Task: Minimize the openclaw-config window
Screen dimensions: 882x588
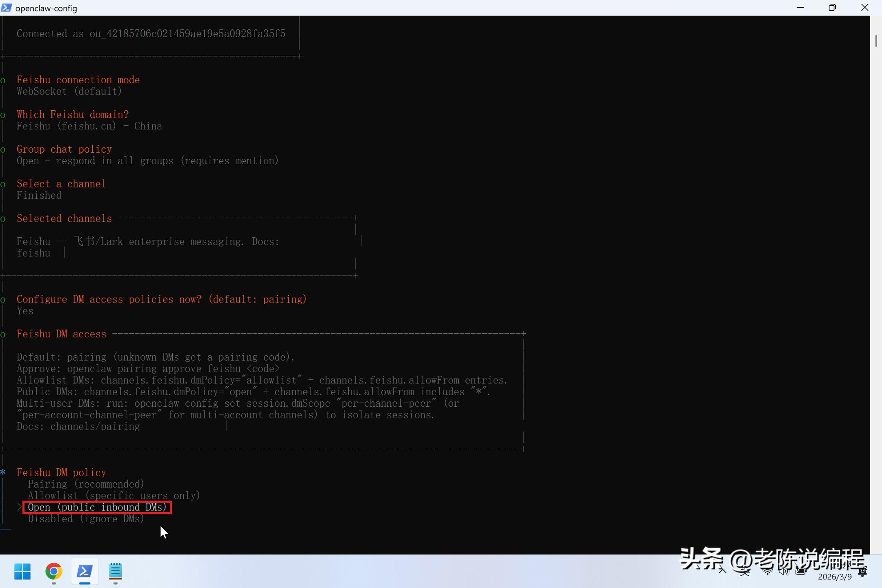Action: click(800, 8)
